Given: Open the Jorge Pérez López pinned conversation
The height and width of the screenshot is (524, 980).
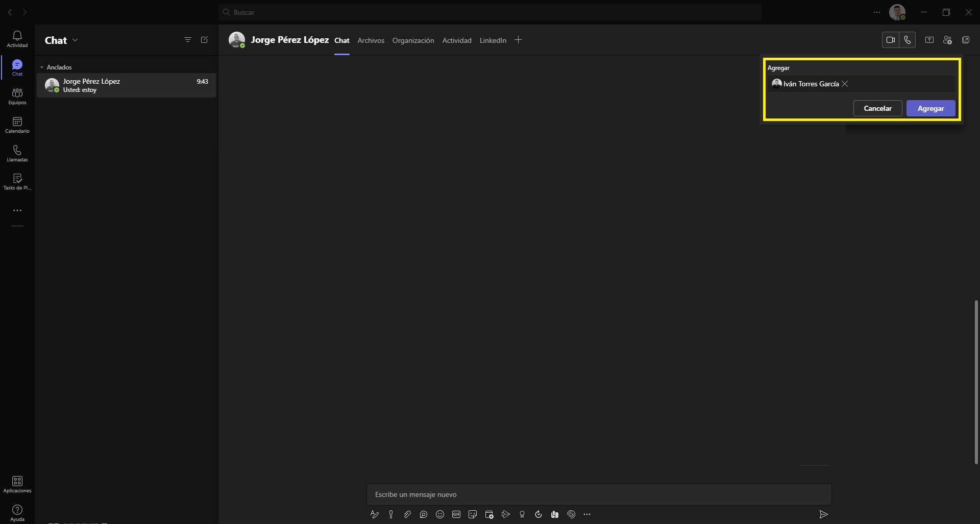Looking at the screenshot, I should point(127,85).
